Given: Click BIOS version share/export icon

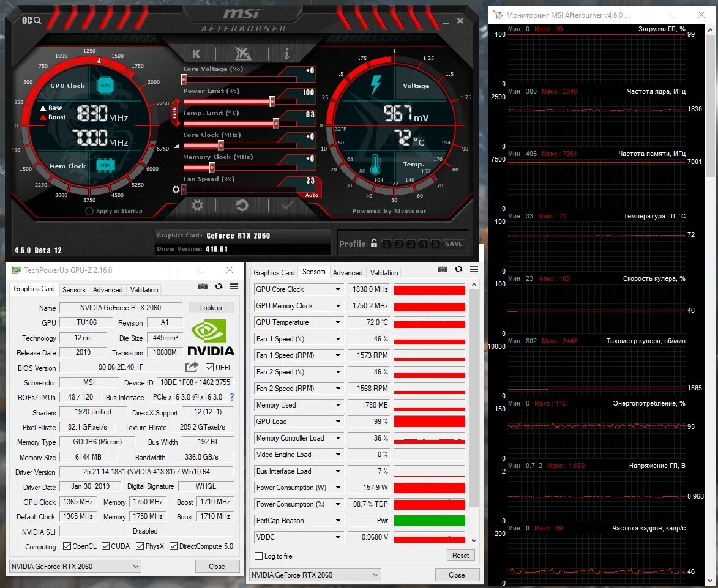Looking at the screenshot, I should tap(192, 367).
